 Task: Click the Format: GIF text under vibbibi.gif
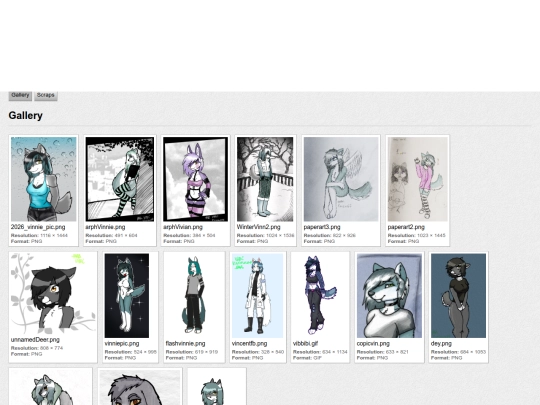(x=308, y=358)
